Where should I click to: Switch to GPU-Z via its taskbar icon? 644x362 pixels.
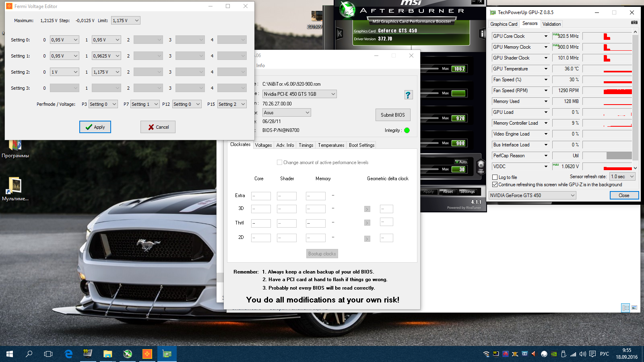pos(167,354)
